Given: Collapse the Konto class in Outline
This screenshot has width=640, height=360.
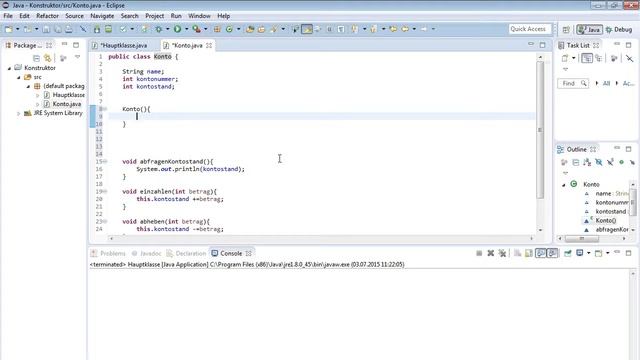Looking at the screenshot, I should click(x=564, y=185).
